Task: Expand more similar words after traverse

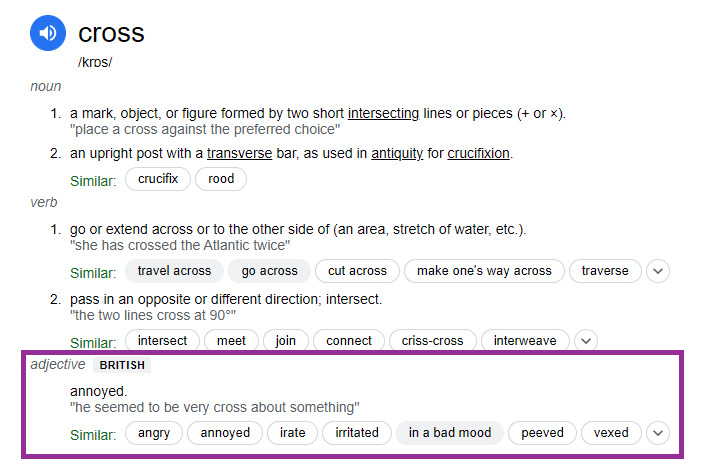Action: [657, 271]
